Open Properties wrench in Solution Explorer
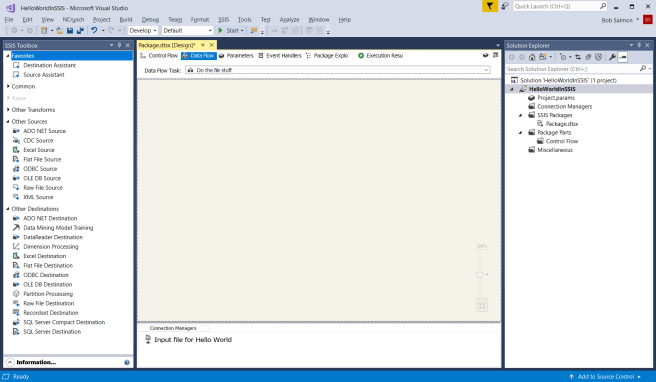The width and height of the screenshot is (656, 382). coord(612,57)
